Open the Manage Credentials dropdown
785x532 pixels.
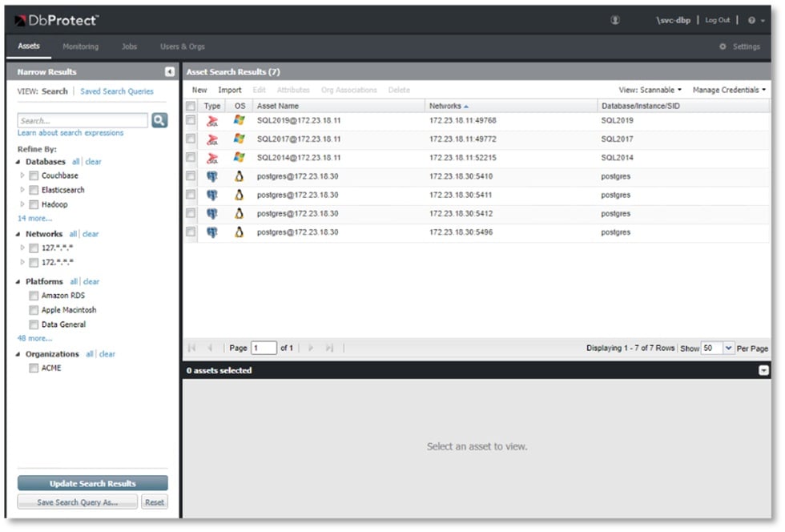729,91
